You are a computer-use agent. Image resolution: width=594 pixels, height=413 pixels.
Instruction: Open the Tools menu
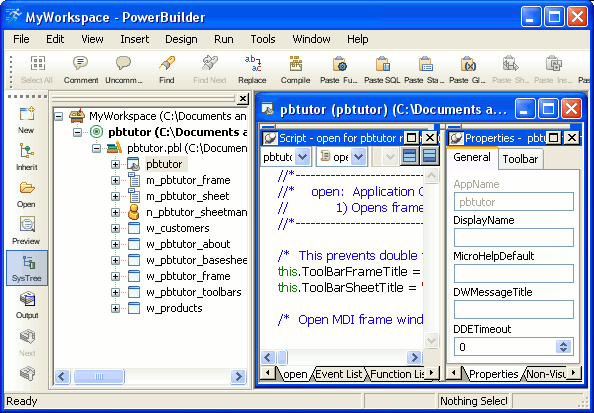tap(263, 39)
